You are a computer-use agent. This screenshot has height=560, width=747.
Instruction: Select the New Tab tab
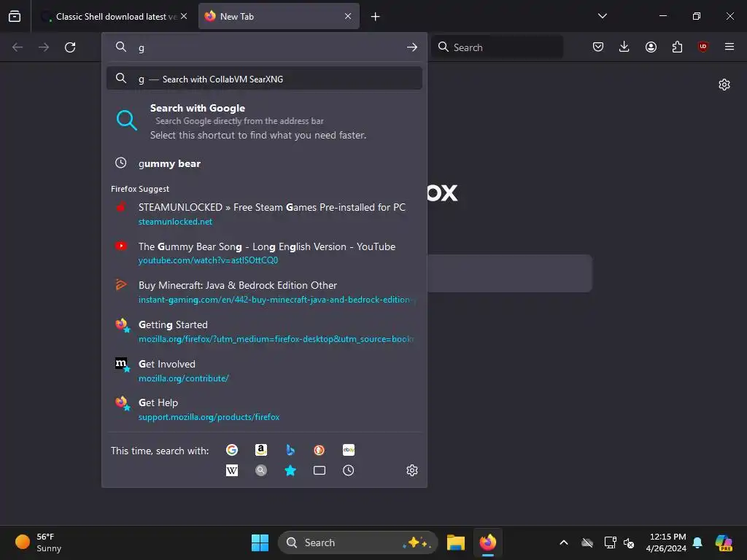point(279,16)
